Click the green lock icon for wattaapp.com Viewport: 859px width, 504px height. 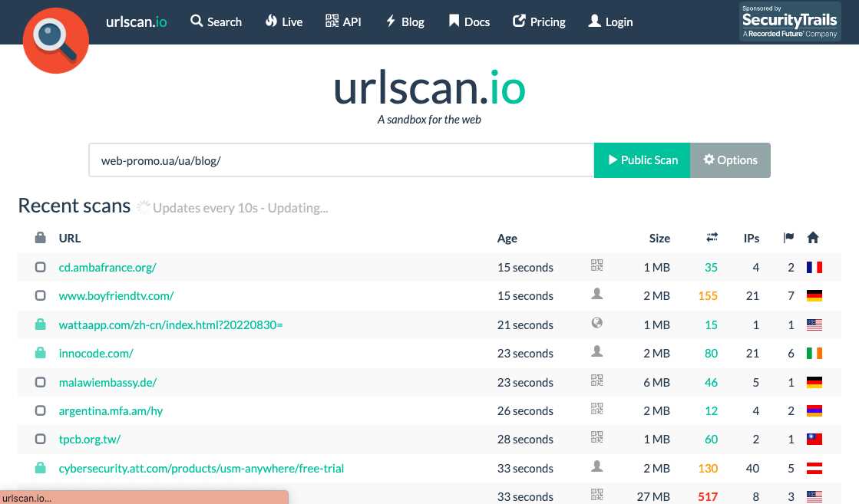pyautogui.click(x=41, y=324)
